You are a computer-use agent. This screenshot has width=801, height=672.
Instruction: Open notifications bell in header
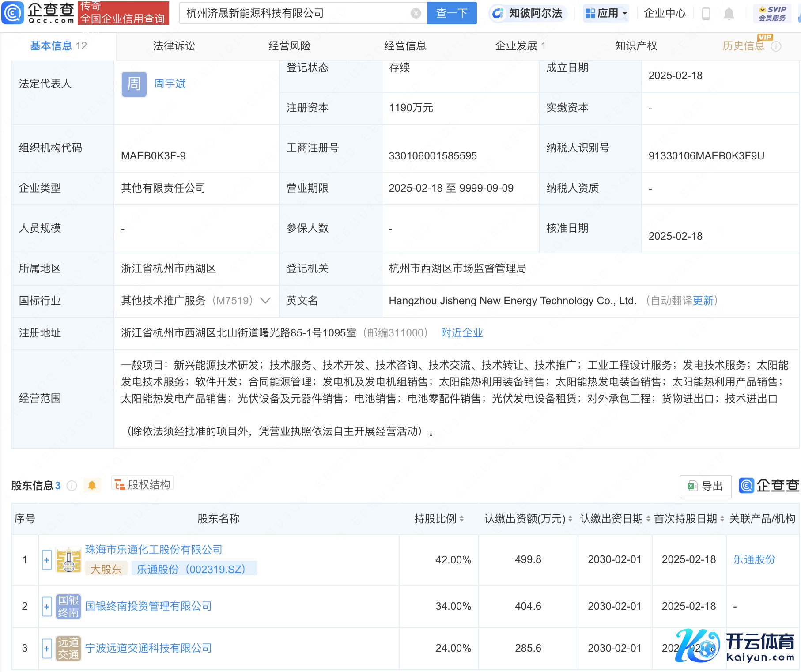729,14
